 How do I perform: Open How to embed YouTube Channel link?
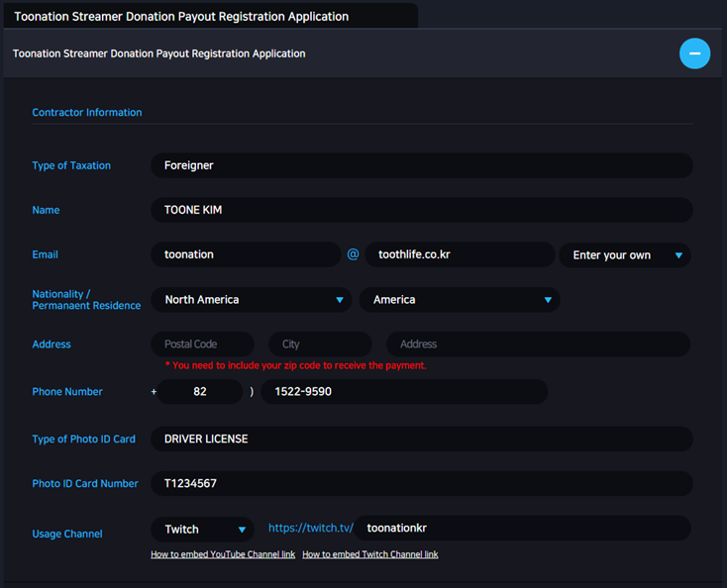pos(223,554)
